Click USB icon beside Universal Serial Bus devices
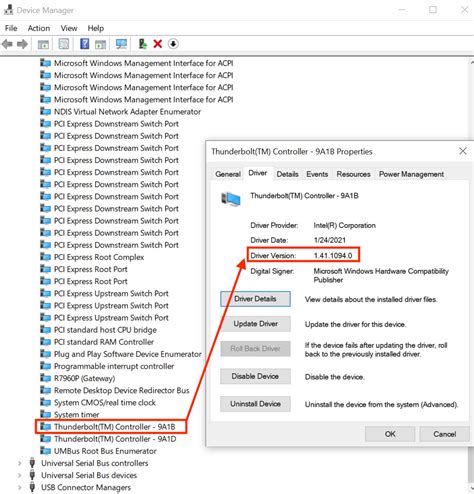 (32, 475)
